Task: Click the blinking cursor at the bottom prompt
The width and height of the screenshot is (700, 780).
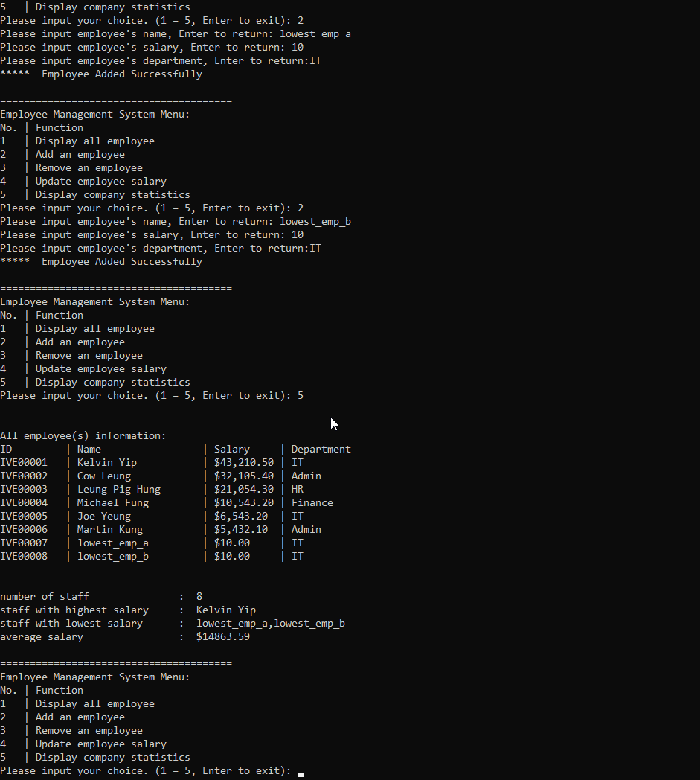Action: click(x=300, y=774)
